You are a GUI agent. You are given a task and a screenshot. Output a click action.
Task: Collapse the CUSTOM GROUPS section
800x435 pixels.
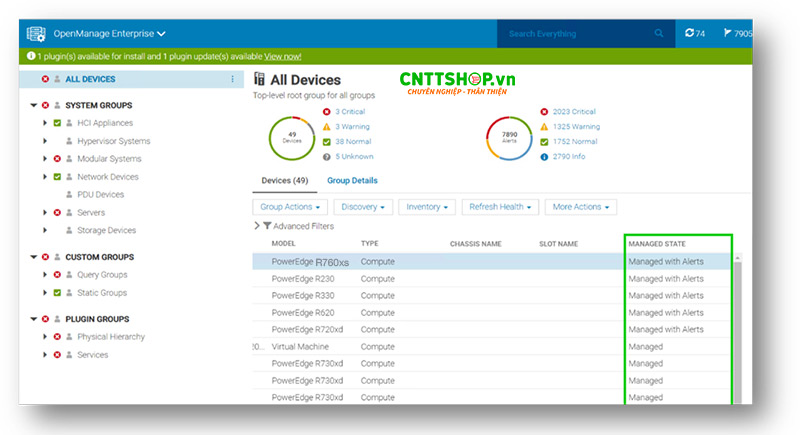coord(34,257)
